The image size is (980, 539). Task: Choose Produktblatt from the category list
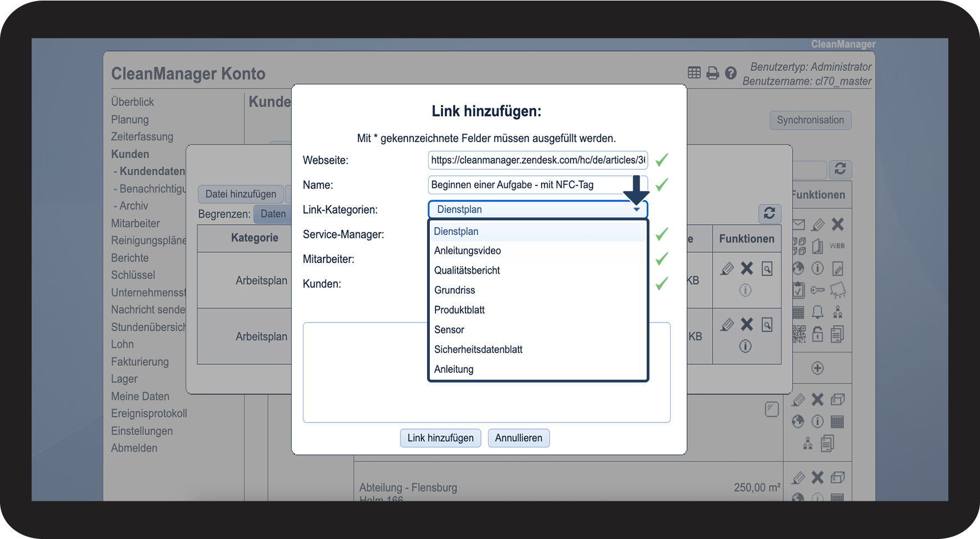coord(538,310)
